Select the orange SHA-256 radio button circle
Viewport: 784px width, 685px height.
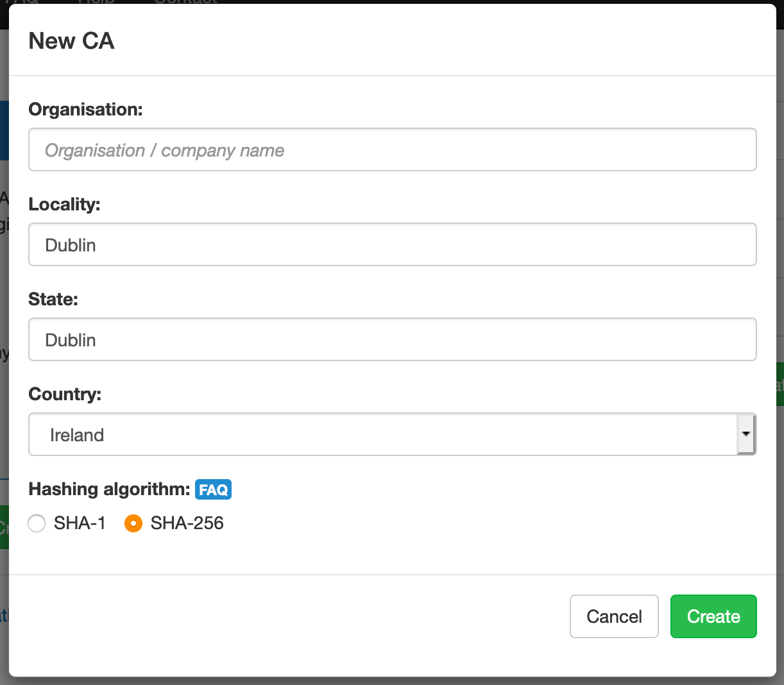click(133, 523)
